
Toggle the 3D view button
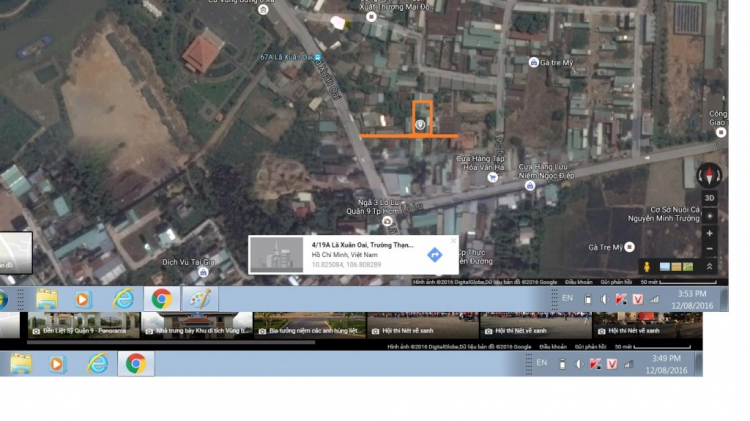709,198
